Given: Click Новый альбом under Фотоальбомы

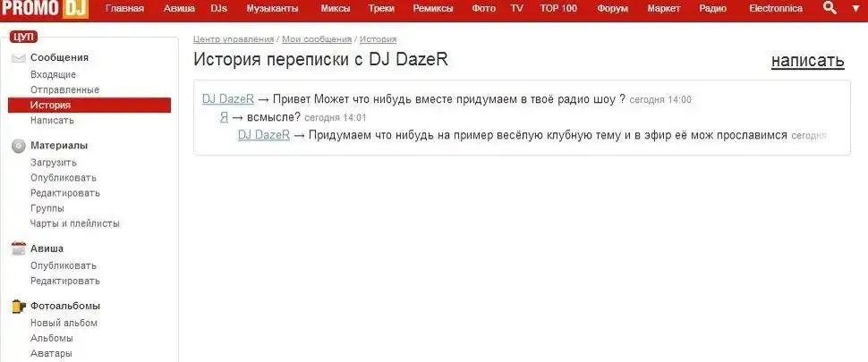Looking at the screenshot, I should point(64,323).
